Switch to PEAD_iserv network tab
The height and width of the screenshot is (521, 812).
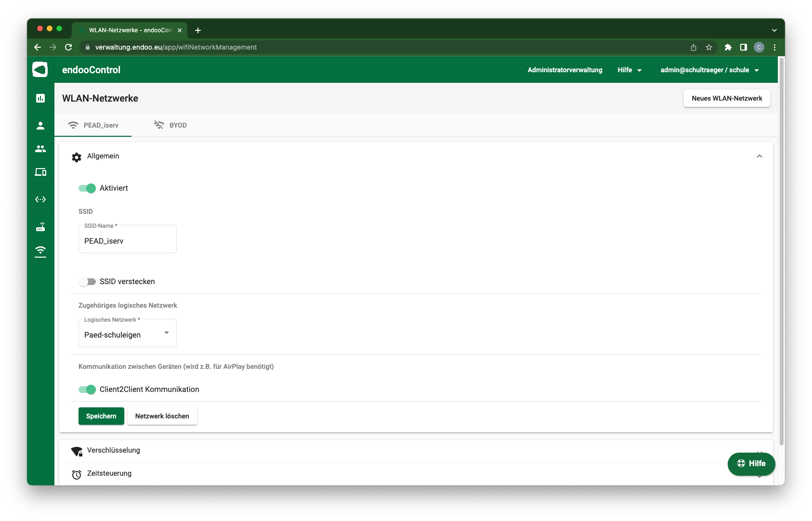[x=93, y=125]
